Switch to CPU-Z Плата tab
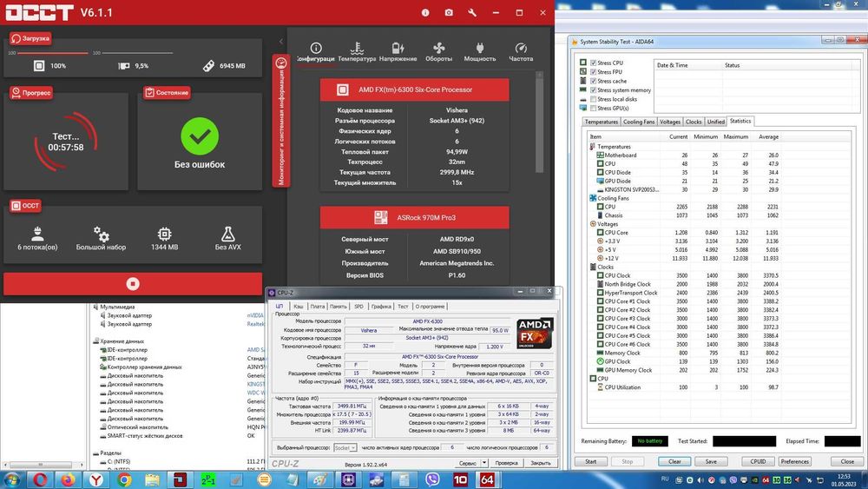The image size is (868, 489). pyautogui.click(x=317, y=307)
